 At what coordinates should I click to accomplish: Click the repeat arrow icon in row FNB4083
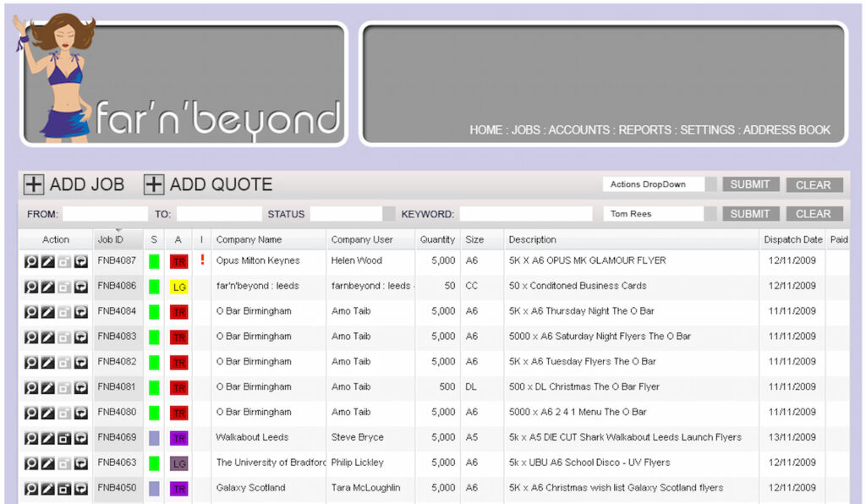coord(81,337)
